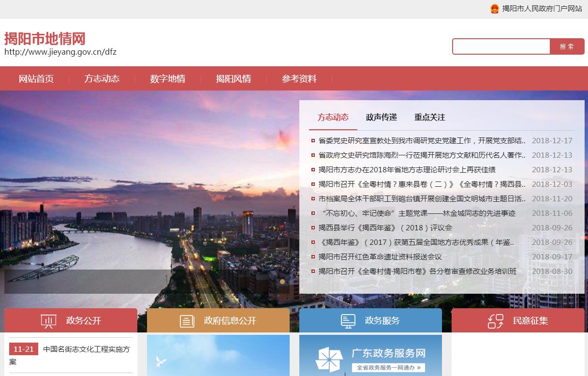This screenshot has width=588, height=376.
Task: Click the national emblem icon at top right
Action: click(x=494, y=9)
